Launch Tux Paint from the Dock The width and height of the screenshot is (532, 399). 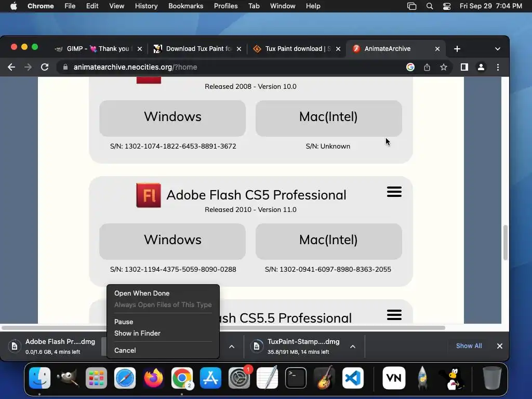[451, 379]
